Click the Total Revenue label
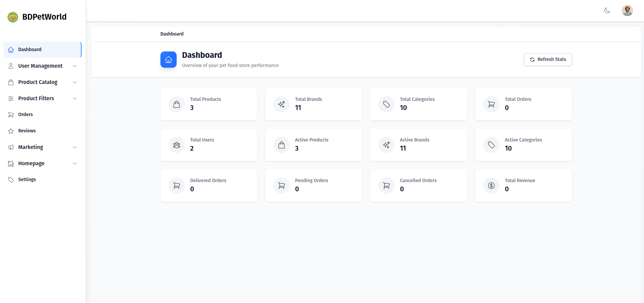 [x=520, y=180]
